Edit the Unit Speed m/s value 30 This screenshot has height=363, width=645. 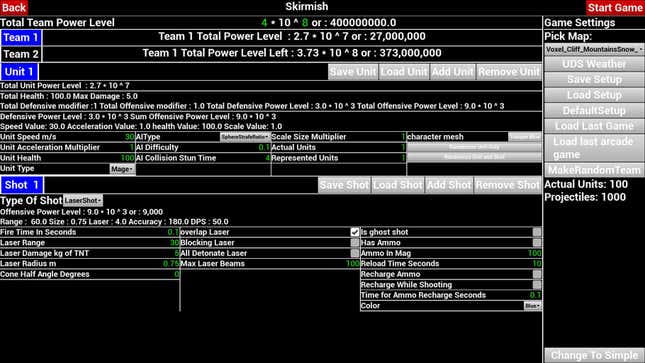pyautogui.click(x=130, y=137)
